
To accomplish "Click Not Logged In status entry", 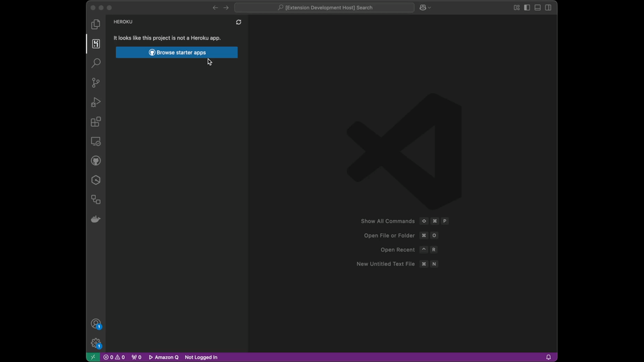I will [201, 357].
